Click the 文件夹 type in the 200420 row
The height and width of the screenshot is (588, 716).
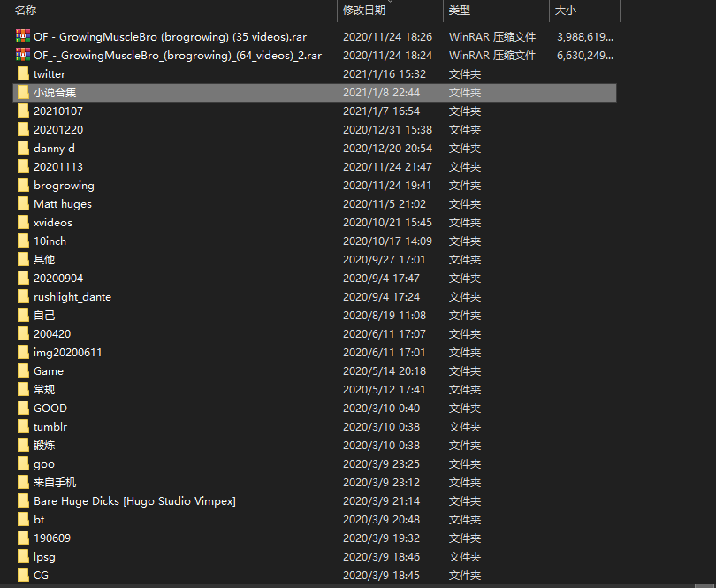click(x=465, y=334)
